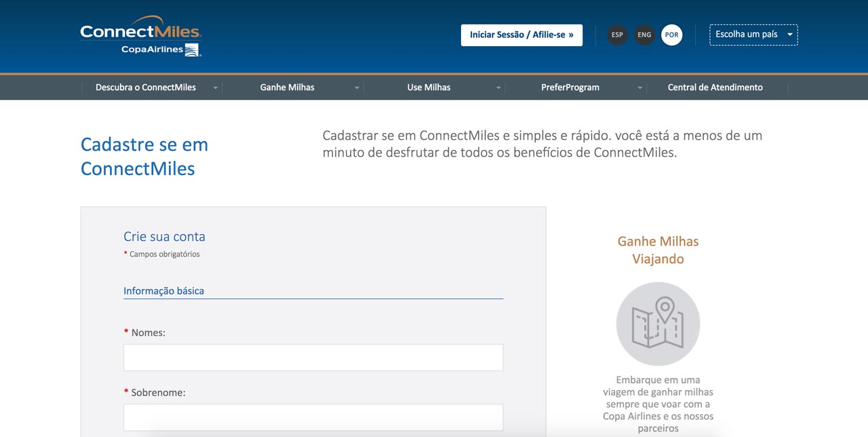The height and width of the screenshot is (437, 868).
Task: Open the PreferProgram menu
Action: click(x=570, y=88)
